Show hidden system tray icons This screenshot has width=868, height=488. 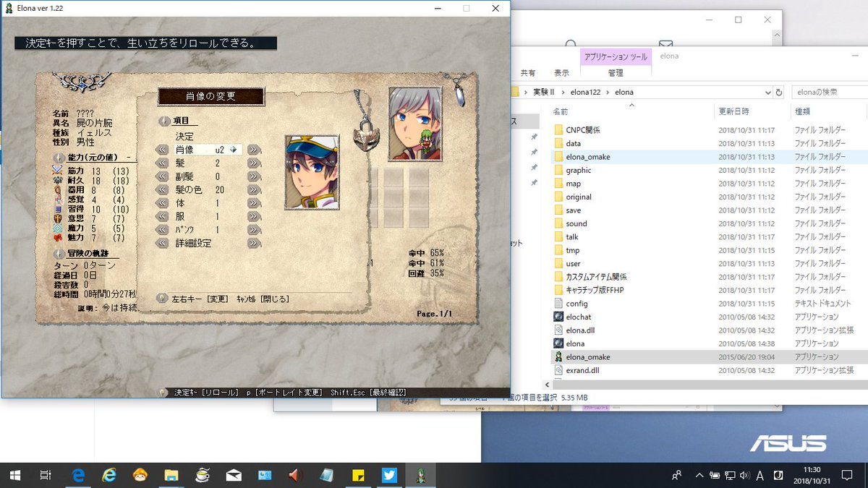pyautogui.click(x=699, y=475)
